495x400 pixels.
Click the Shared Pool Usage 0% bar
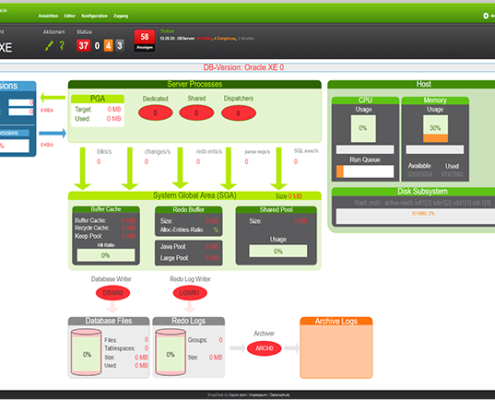coord(278,251)
